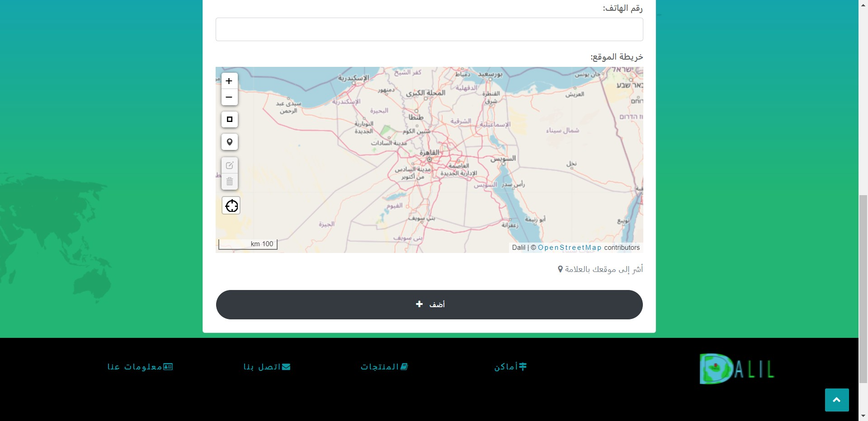The image size is (868, 421).
Task: Zoom in on the map
Action: coord(229,80)
